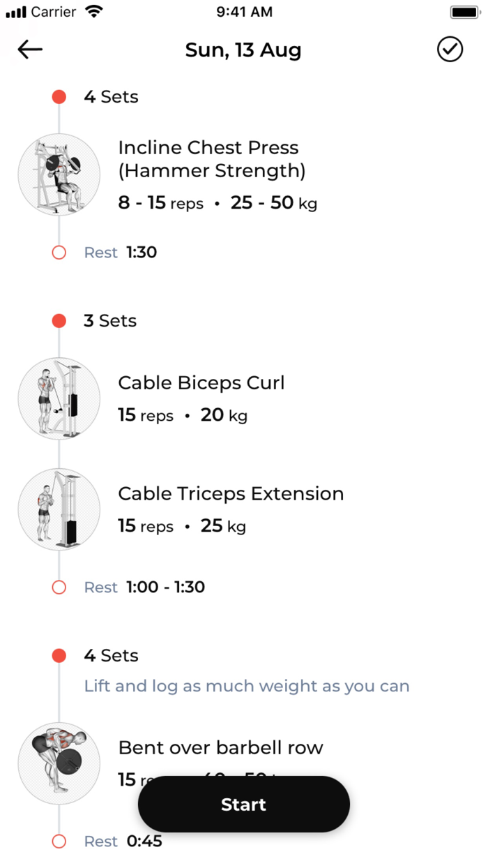Select the Sun, 13 Aug title
This screenshot has height=868, width=488.
pos(243,50)
